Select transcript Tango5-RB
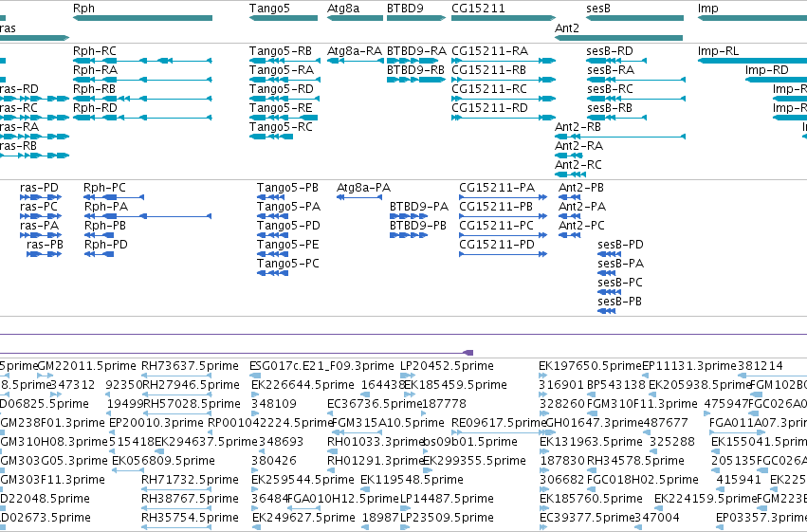 pos(285,61)
